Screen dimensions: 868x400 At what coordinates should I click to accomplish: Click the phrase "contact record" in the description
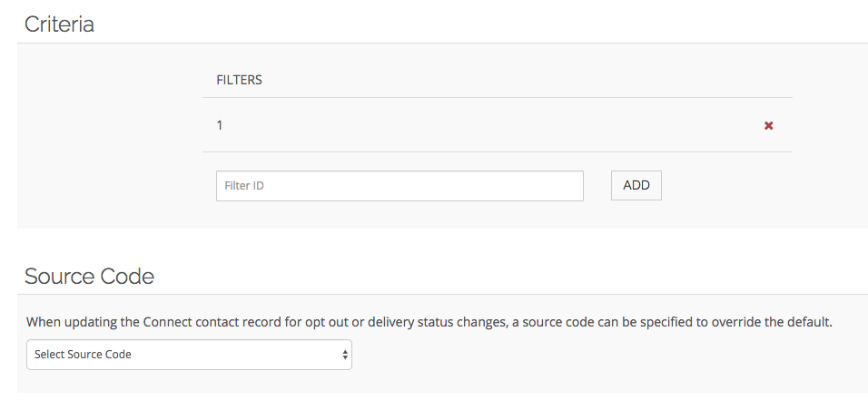pyautogui.click(x=243, y=322)
